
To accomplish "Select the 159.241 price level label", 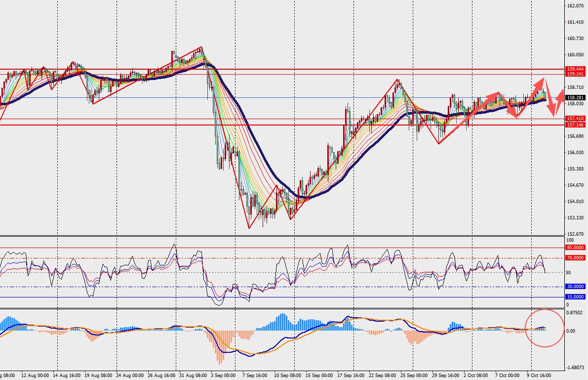I will tap(575, 74).
